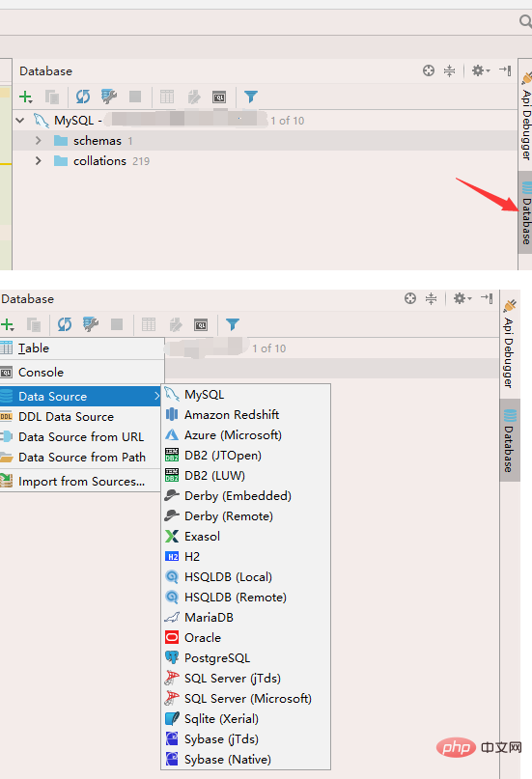Viewport: 532px width, 779px height.
Task: Expand the schemas folder
Action: pos(39,141)
